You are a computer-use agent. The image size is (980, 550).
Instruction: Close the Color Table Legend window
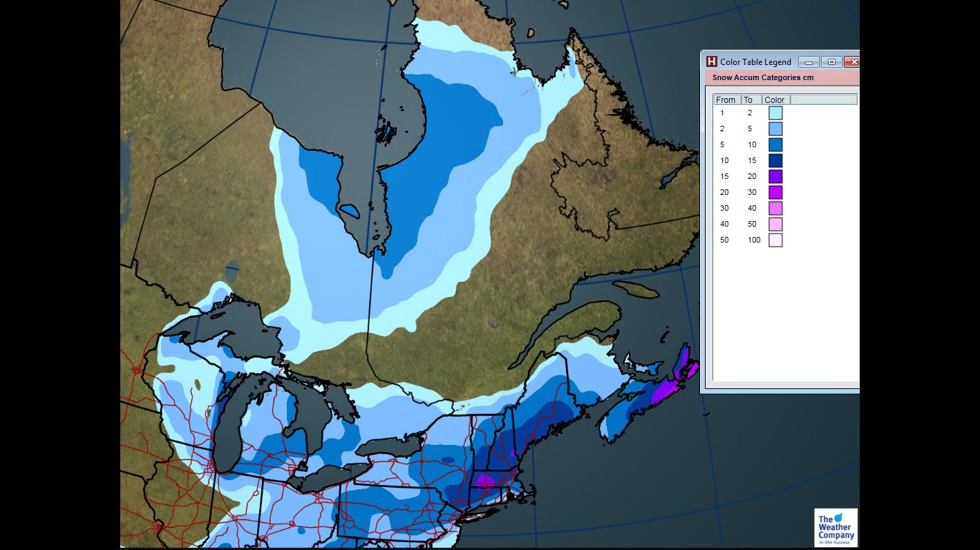pyautogui.click(x=851, y=61)
